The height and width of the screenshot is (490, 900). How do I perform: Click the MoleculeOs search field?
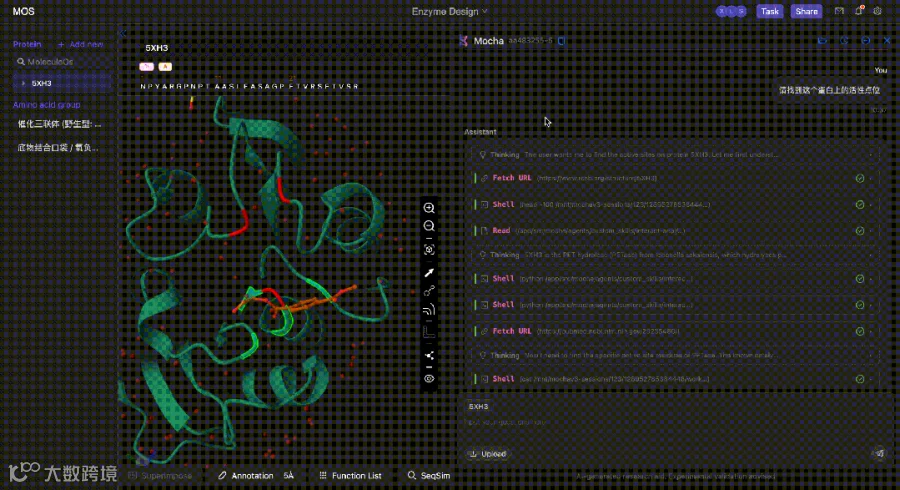click(x=62, y=61)
